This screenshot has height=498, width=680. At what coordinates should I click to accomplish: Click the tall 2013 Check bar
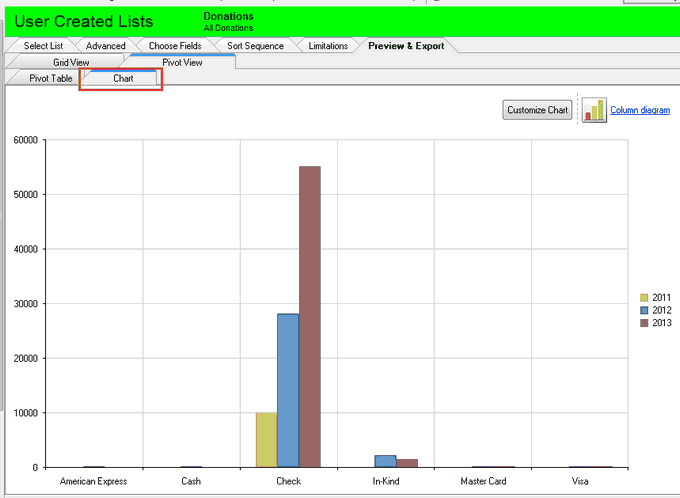310,316
